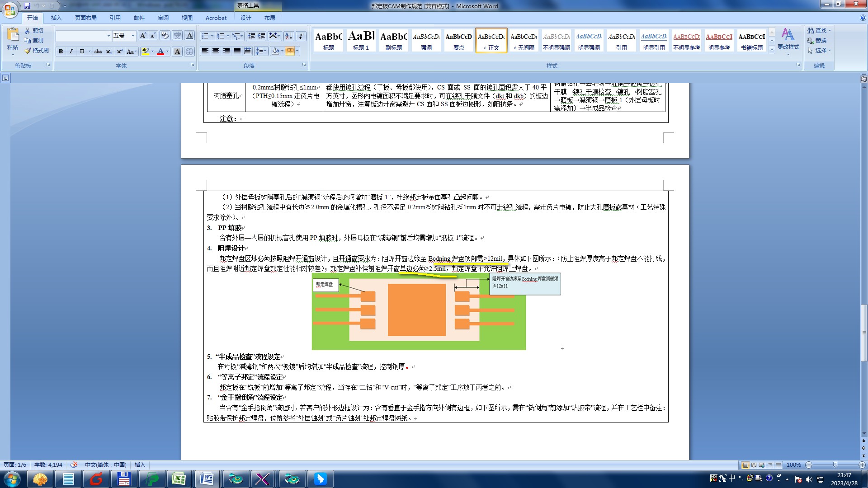868x488 pixels.
Task: Open the highlight color dropdown arrow
Action: pos(152,52)
